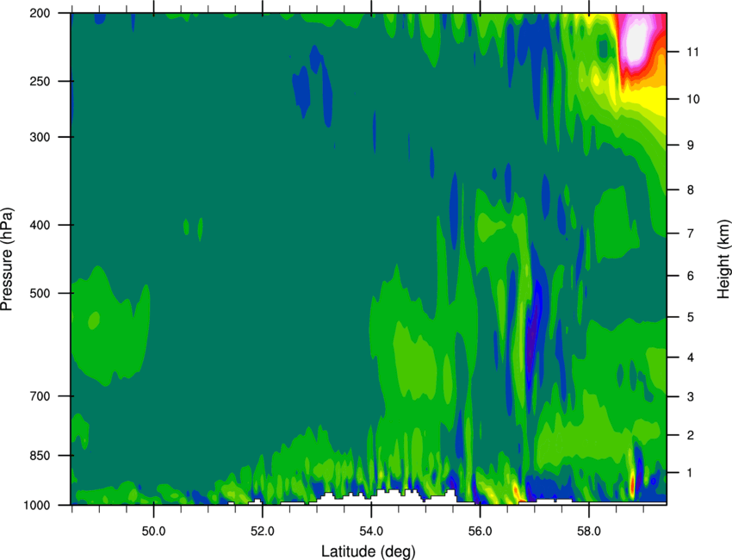Viewport: 732px width, 560px height.
Task: Pick the 4 km height label
Action: pyautogui.click(x=691, y=358)
